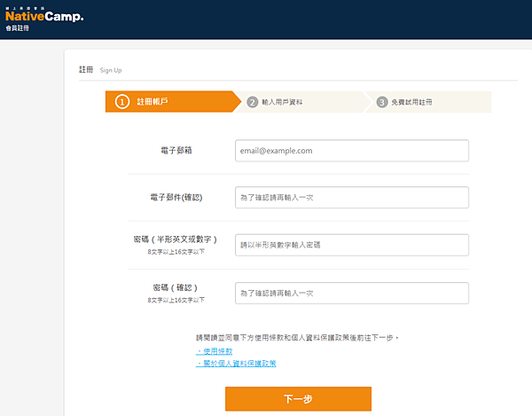Click the password confirmation input field
Image resolution: width=532 pixels, height=416 pixels.
tap(351, 293)
